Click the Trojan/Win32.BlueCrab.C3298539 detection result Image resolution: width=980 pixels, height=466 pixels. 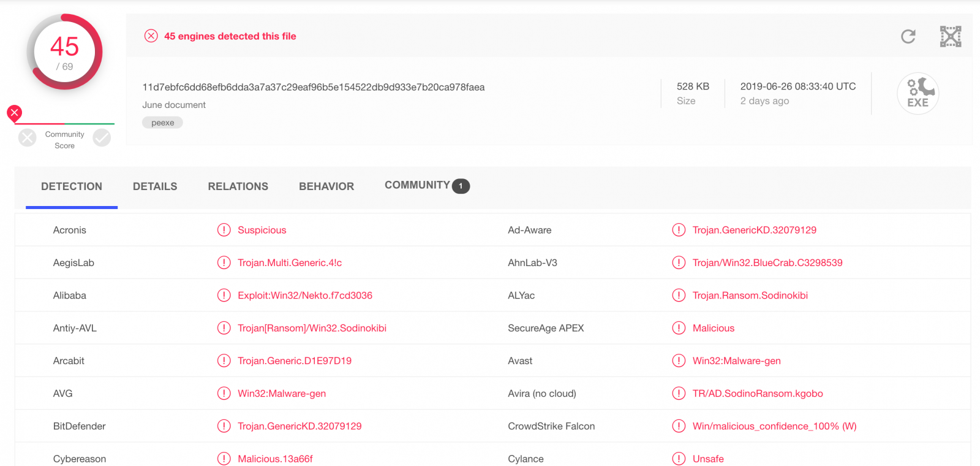pos(767,263)
